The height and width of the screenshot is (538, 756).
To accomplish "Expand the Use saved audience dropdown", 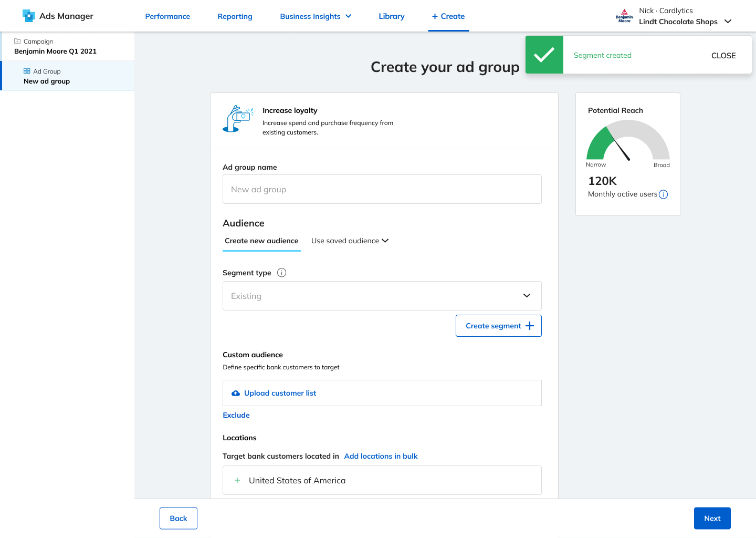I will (x=350, y=241).
